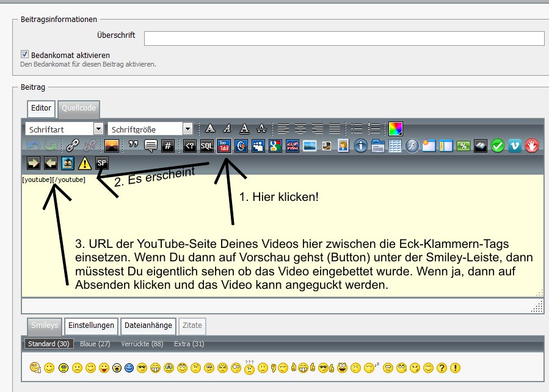Image resolution: width=549 pixels, height=392 pixels.
Task: Click into the Überschrift input field
Action: (x=344, y=38)
